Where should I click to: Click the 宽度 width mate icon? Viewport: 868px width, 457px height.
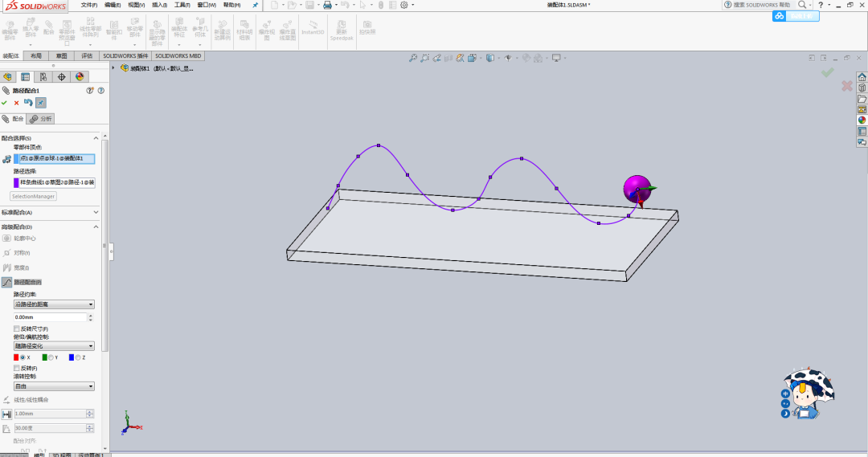coord(6,267)
